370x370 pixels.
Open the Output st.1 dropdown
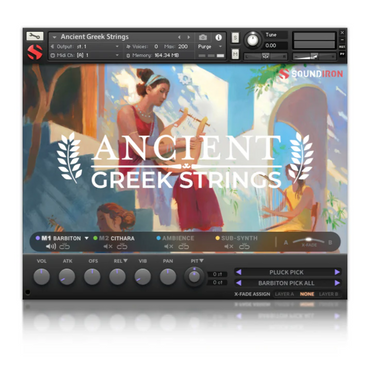[x=85, y=47]
